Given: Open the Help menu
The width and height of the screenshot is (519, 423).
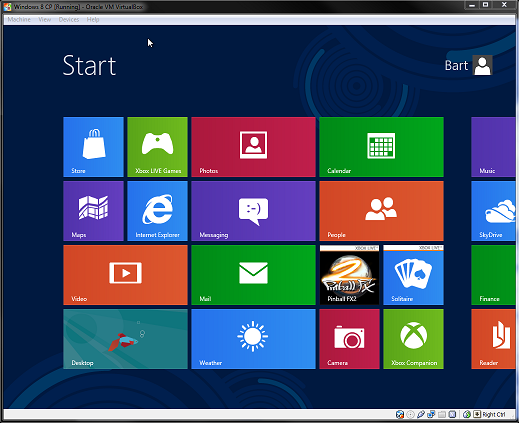Looking at the screenshot, I should (93, 19).
